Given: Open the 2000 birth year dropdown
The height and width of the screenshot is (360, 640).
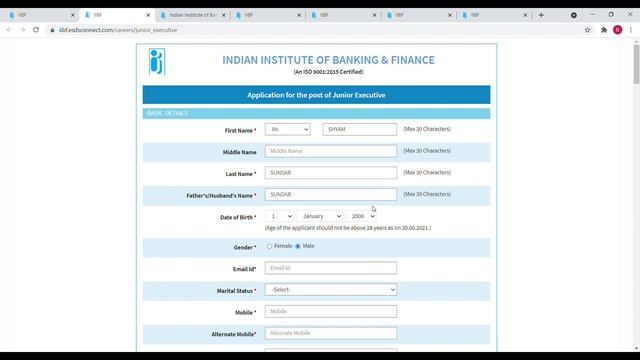Looking at the screenshot, I should point(361,216).
